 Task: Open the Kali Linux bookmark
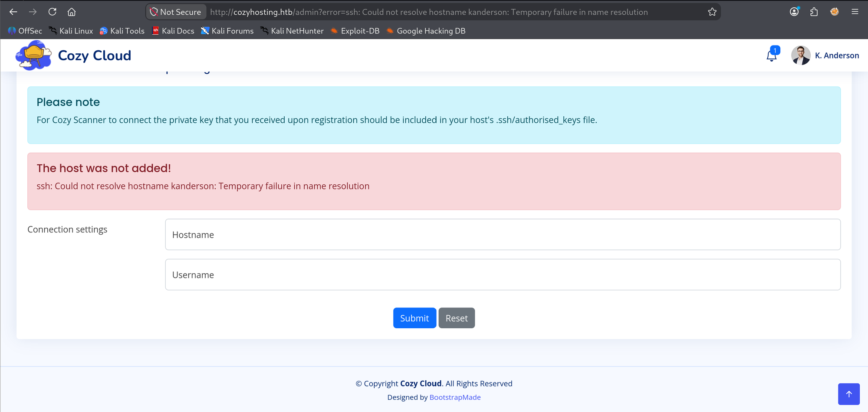(71, 31)
